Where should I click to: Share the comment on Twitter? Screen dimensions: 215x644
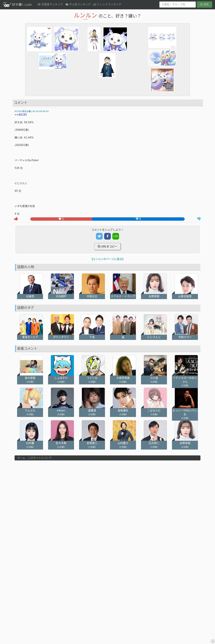pyautogui.click(x=99, y=236)
